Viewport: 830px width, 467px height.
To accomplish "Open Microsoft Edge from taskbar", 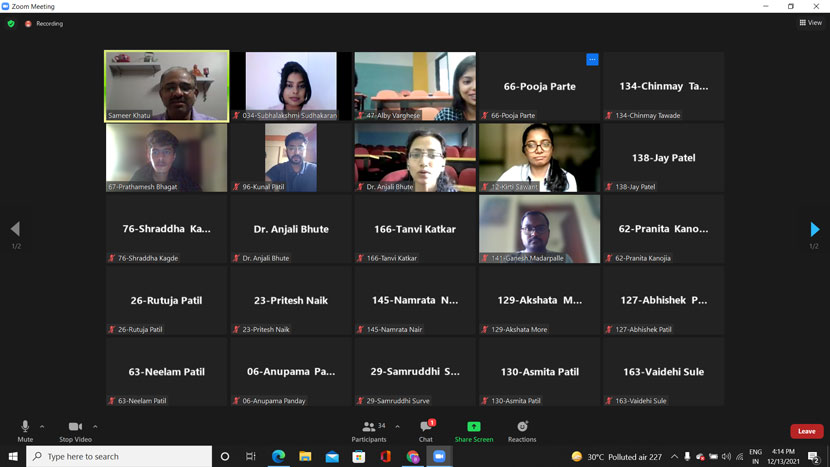I will pyautogui.click(x=278, y=456).
